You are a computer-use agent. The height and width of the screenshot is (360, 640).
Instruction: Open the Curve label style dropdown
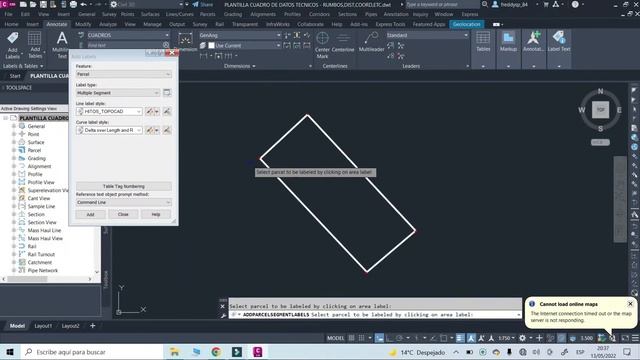(x=109, y=130)
